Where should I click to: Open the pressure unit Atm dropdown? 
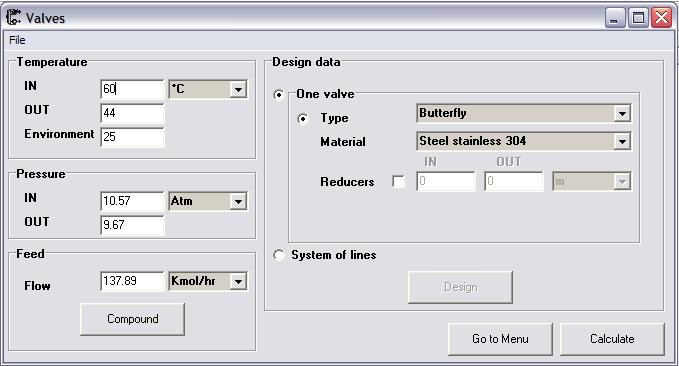coord(238,201)
